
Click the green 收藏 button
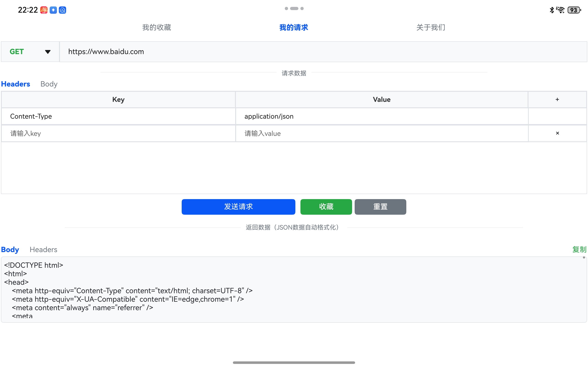pyautogui.click(x=326, y=207)
